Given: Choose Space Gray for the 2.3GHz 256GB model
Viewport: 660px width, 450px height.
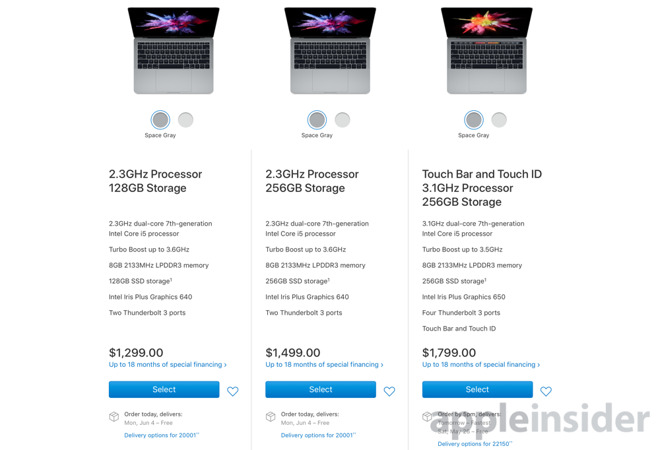Looking at the screenshot, I should pyautogui.click(x=317, y=120).
